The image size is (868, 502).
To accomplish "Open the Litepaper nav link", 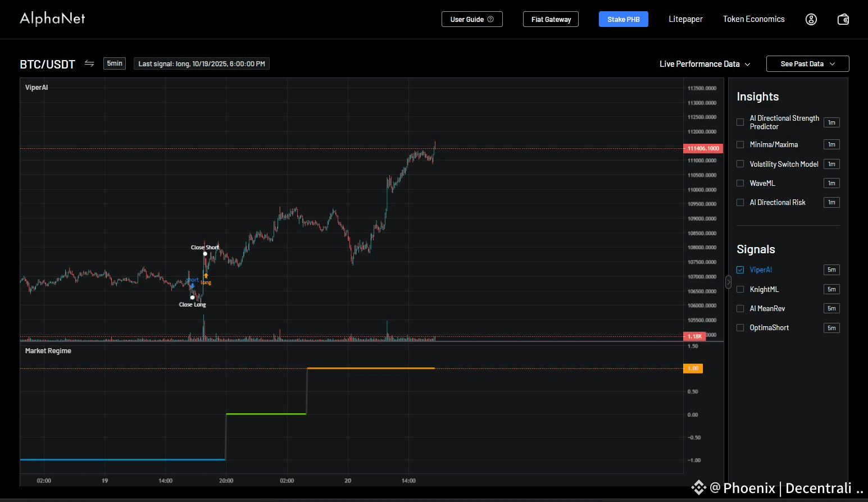I will point(685,19).
